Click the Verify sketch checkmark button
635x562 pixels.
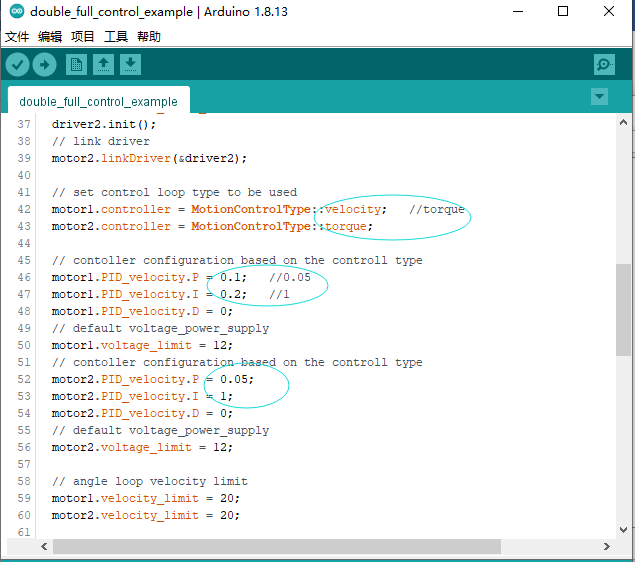(x=17, y=64)
